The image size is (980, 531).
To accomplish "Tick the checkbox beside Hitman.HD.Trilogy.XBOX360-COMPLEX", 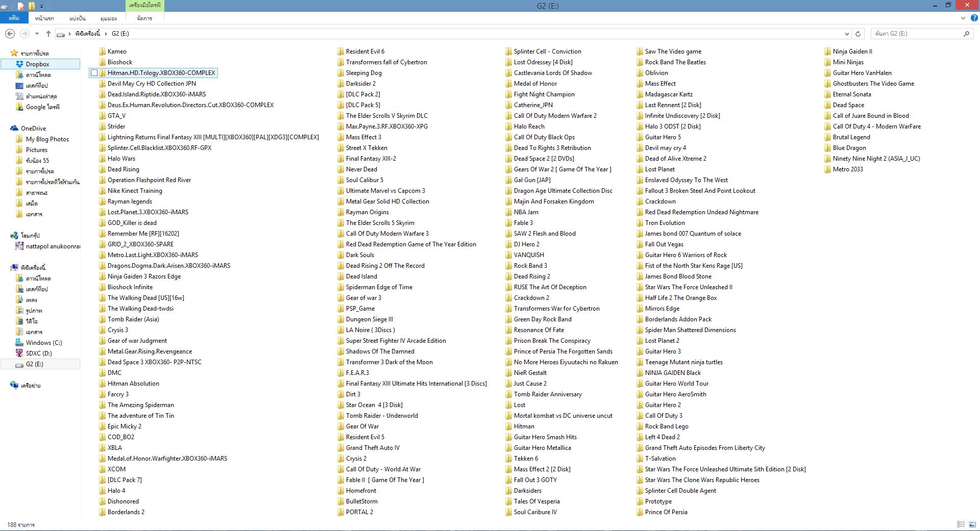I will [x=94, y=73].
